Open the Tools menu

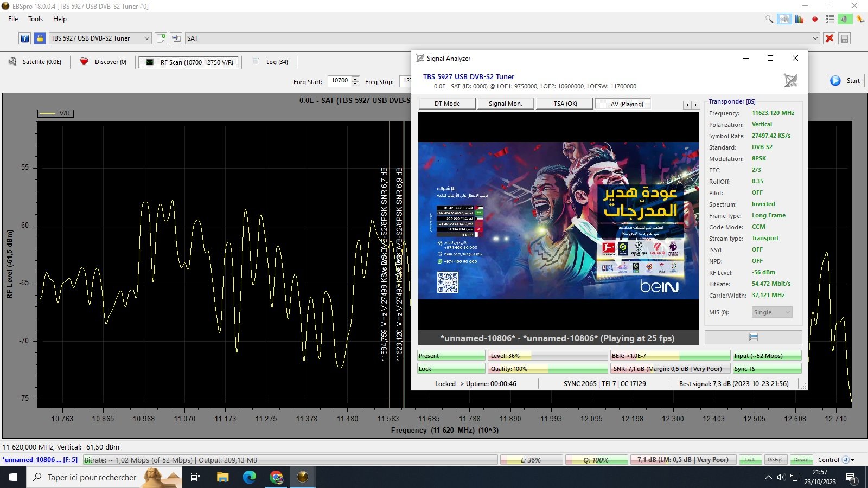pos(35,19)
